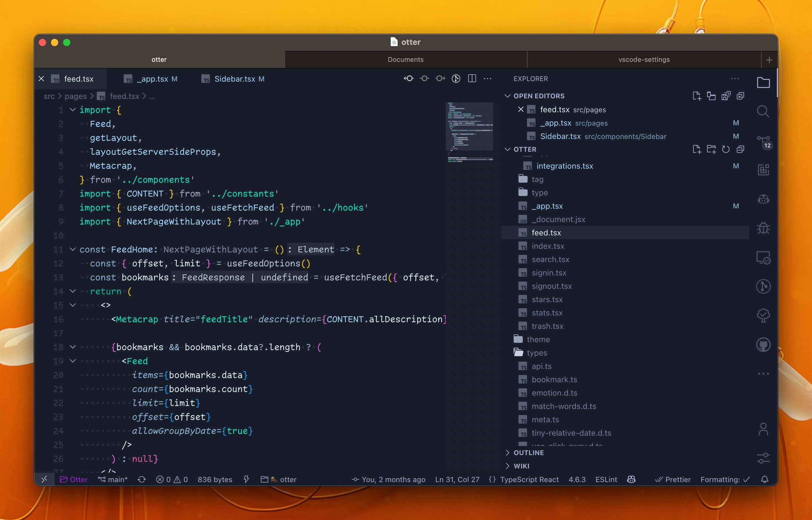
Task: Click New File icon in OTTER section
Action: pyautogui.click(x=696, y=149)
